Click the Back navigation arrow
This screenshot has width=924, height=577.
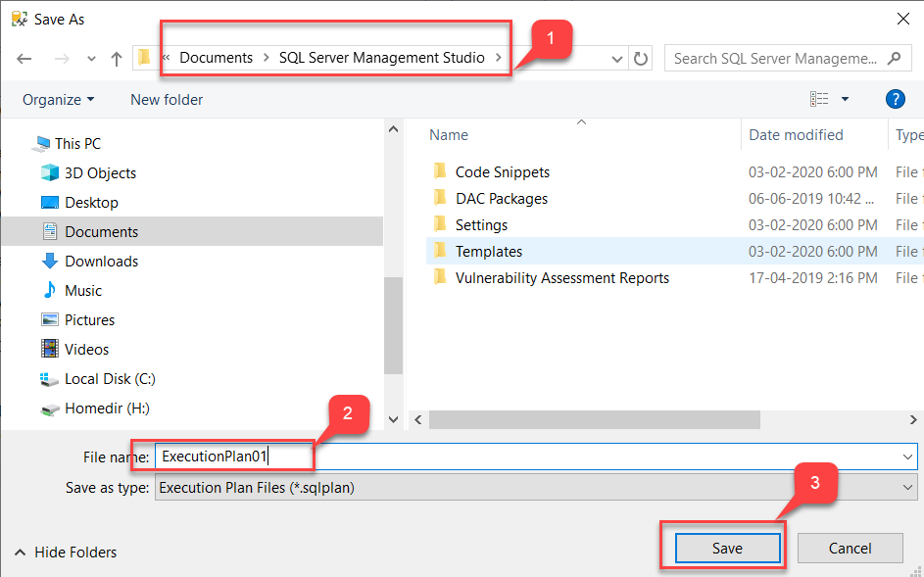point(25,59)
